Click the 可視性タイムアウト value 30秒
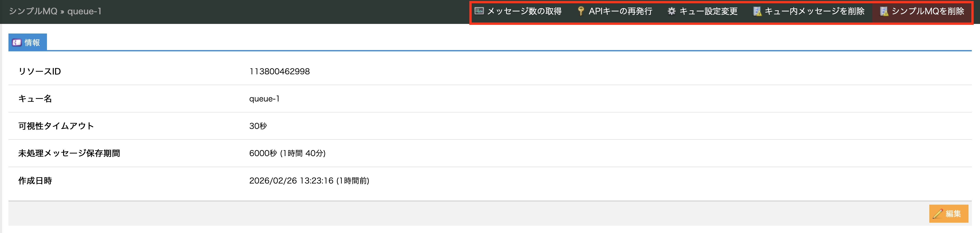 [x=258, y=126]
